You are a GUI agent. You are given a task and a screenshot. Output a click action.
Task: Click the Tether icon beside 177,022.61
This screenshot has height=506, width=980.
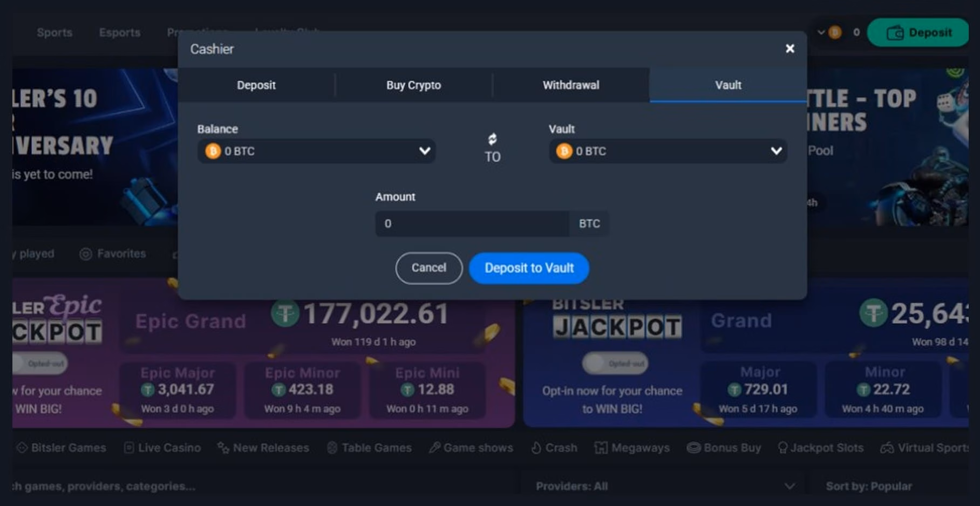pos(285,313)
